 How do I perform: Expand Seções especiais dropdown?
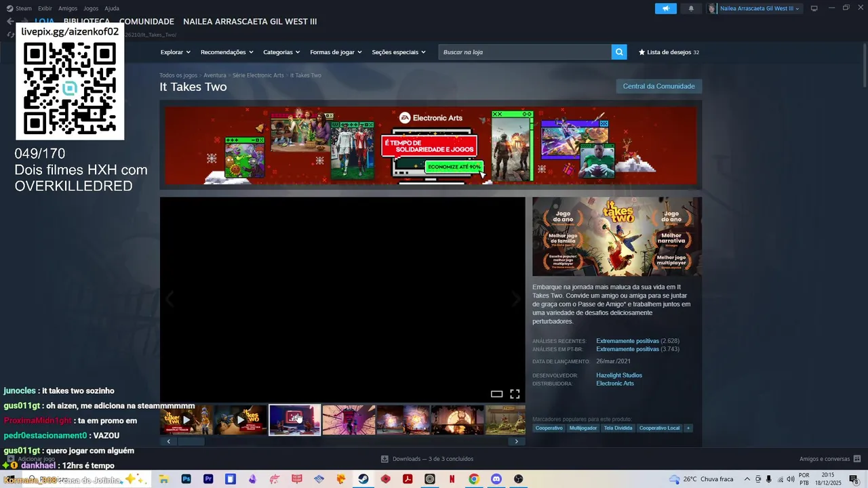399,52
